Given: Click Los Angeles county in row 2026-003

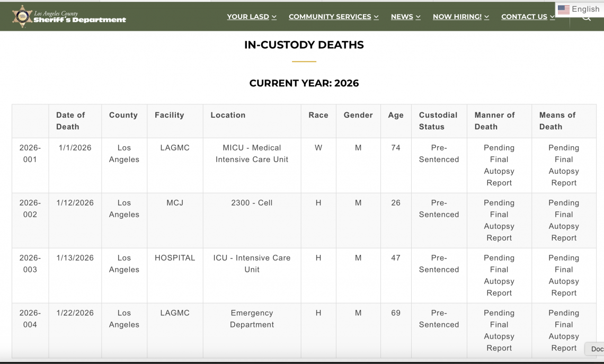Looking at the screenshot, I should tap(124, 264).
